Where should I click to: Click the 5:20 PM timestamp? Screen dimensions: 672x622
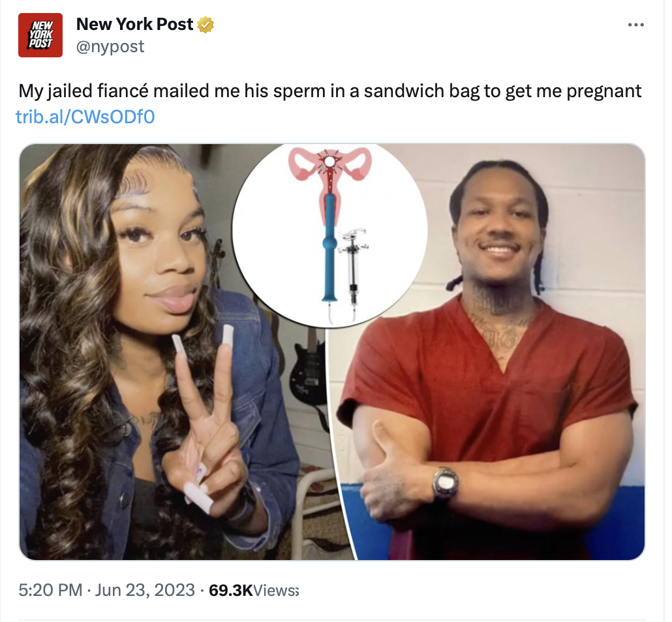point(50,590)
